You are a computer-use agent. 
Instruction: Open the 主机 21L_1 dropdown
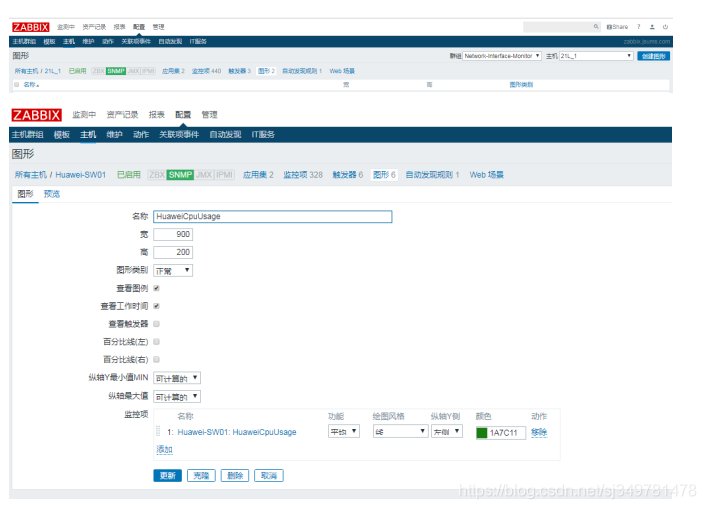(596, 56)
